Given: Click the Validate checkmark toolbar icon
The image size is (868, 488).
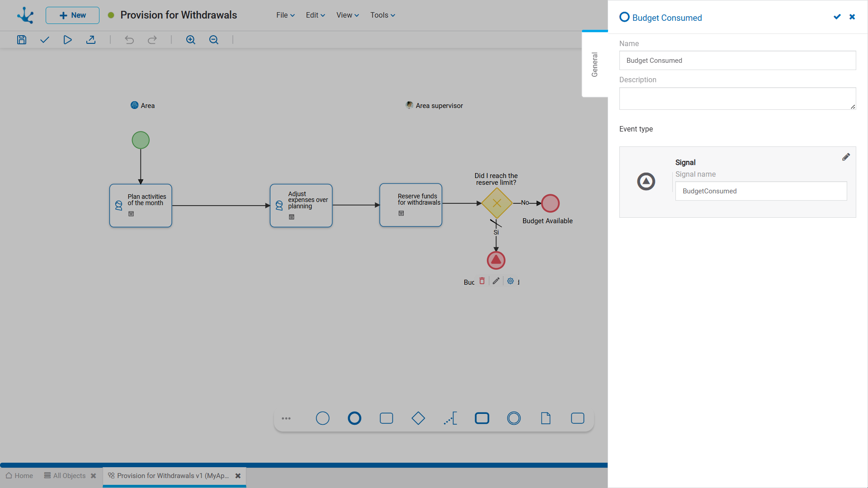Looking at the screenshot, I should pyautogui.click(x=44, y=40).
